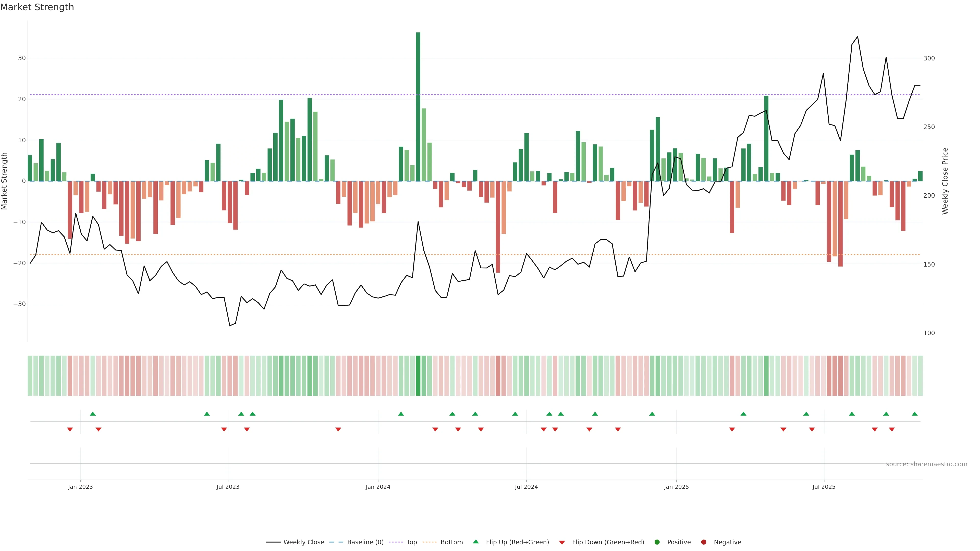Click the first flip-up triangle near Jan 2023
The image size is (980, 551).
click(93, 414)
